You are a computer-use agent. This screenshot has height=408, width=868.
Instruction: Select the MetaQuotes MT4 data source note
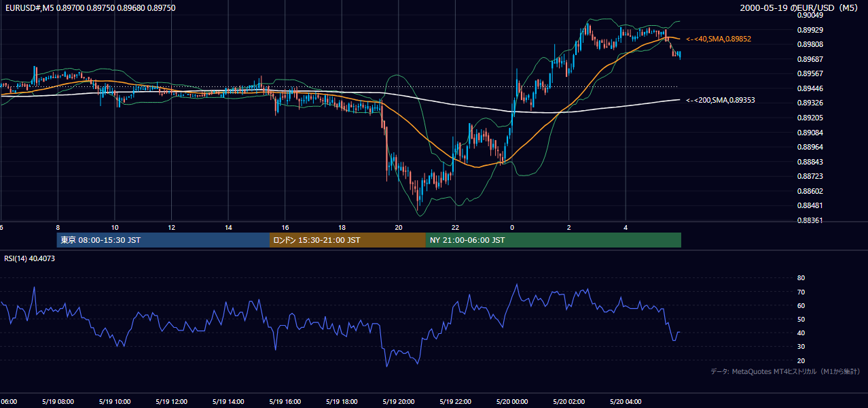coord(785,371)
